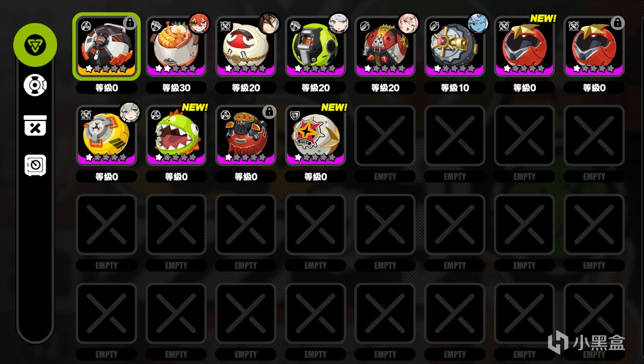Open the safe vault icon in the sidebar

35,165
